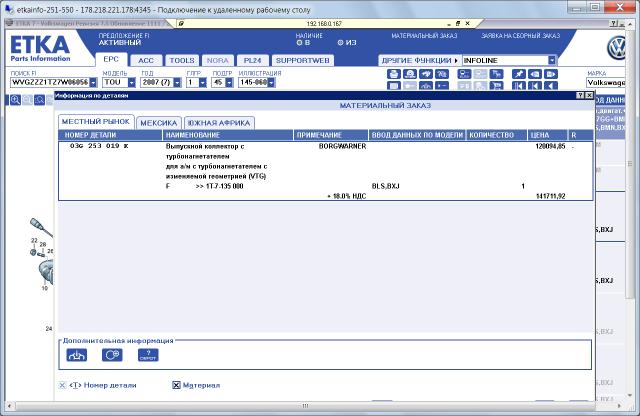Click the previous illustration icon beside the pushpin
The image size is (640, 416).
tap(535, 74)
